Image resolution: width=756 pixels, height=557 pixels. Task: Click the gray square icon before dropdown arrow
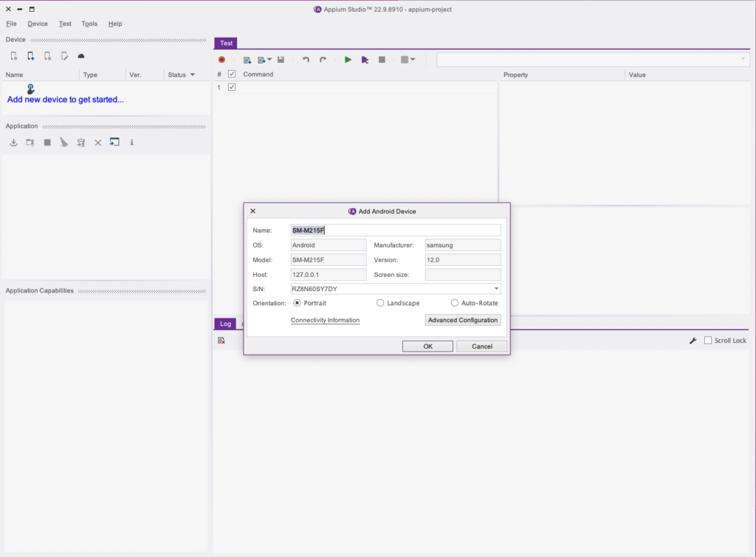point(405,60)
